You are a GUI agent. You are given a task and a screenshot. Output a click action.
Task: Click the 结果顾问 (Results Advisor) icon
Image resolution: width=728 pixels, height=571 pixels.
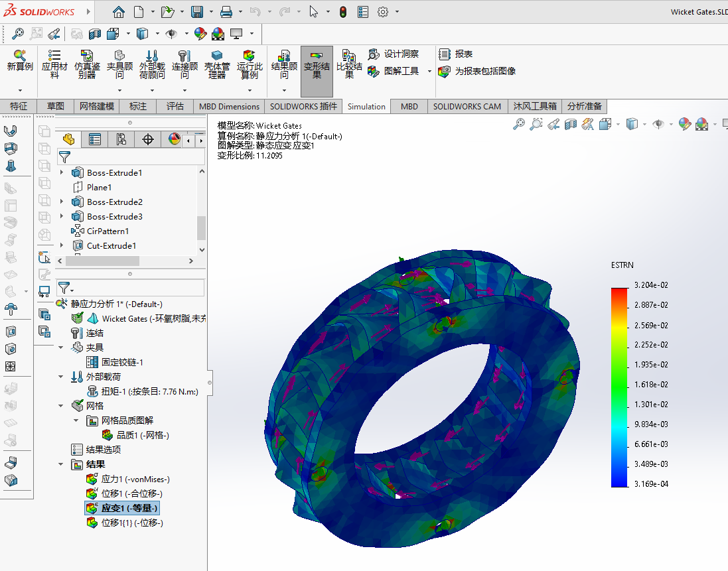click(284, 64)
